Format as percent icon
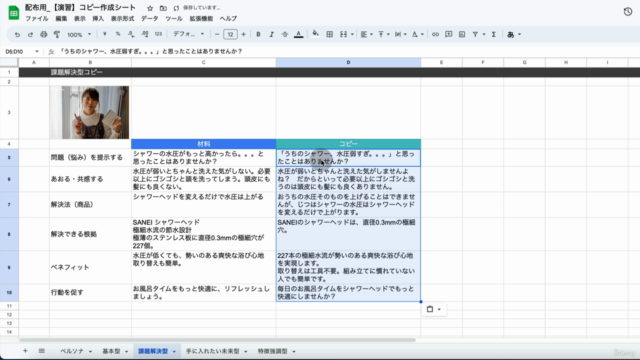Viewport: 640px width, 360px height. (118, 34)
